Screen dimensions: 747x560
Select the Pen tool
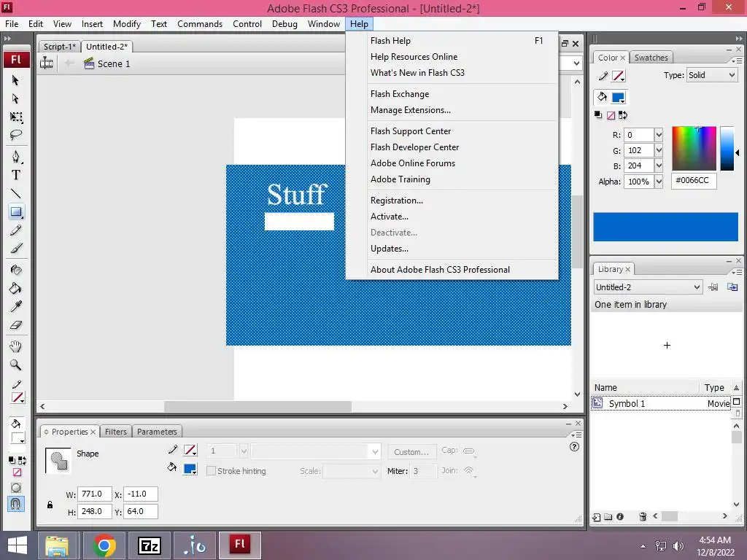(16, 157)
